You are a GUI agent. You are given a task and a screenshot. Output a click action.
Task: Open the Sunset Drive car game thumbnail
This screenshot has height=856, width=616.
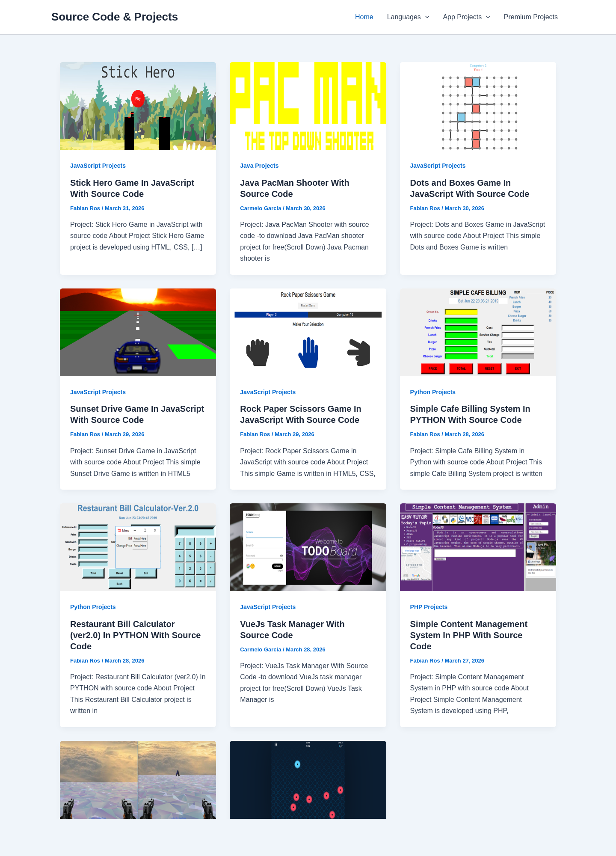[138, 332]
